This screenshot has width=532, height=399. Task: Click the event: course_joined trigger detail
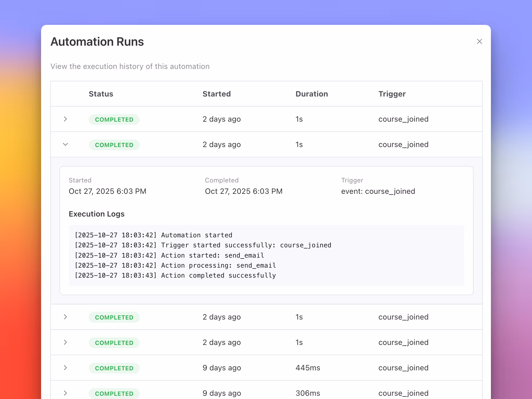(x=378, y=191)
